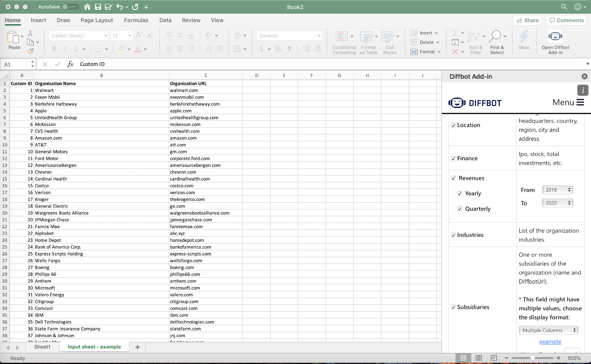Open Format as Table

click(x=368, y=42)
